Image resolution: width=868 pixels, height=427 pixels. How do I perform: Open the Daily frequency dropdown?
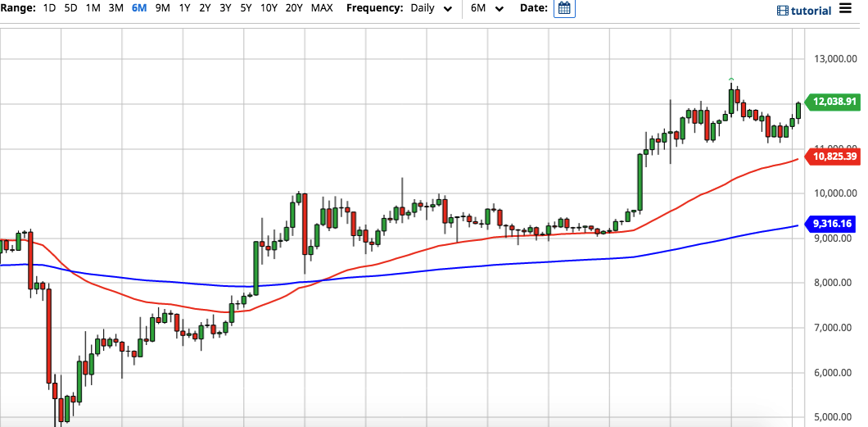pos(432,9)
